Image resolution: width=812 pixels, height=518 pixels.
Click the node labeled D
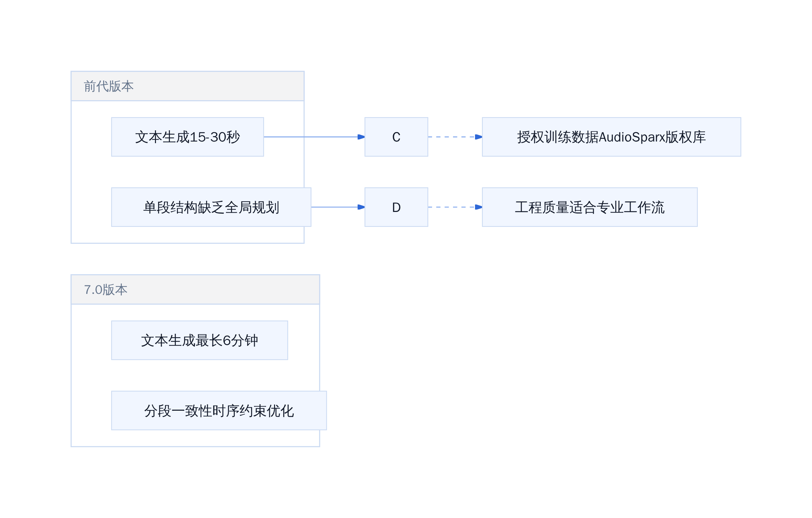coord(396,207)
